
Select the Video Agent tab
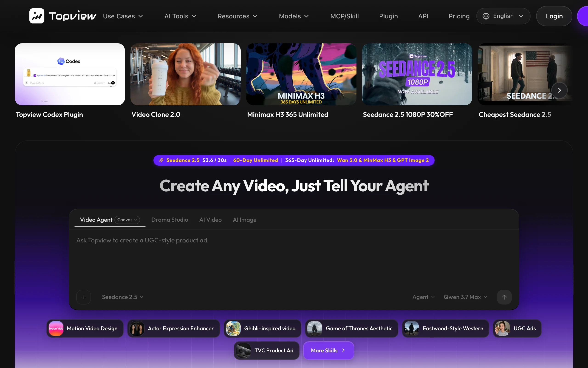coord(96,220)
